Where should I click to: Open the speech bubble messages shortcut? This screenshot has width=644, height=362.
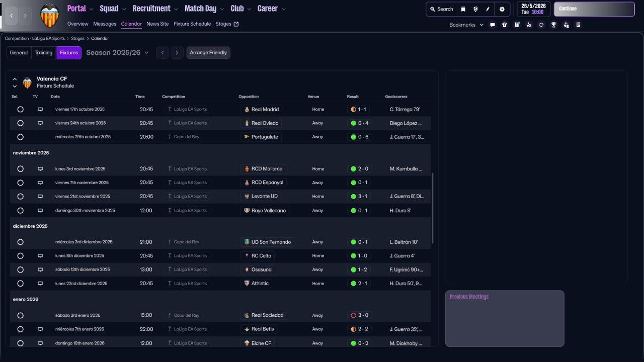tap(493, 25)
